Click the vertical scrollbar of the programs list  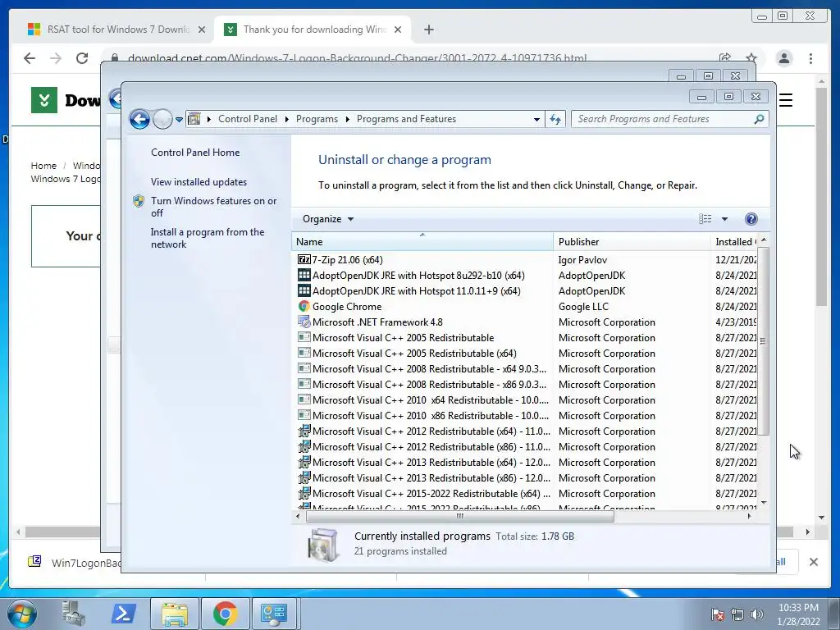[x=764, y=340]
